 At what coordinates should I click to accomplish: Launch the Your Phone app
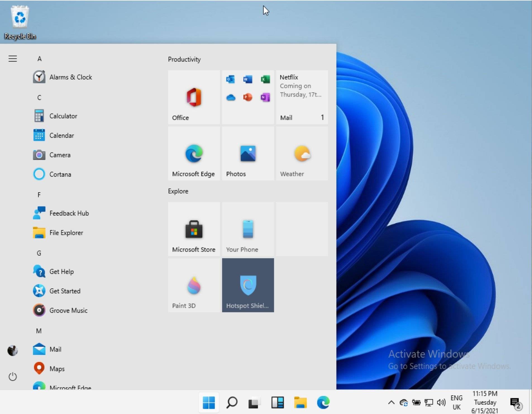pyautogui.click(x=248, y=229)
